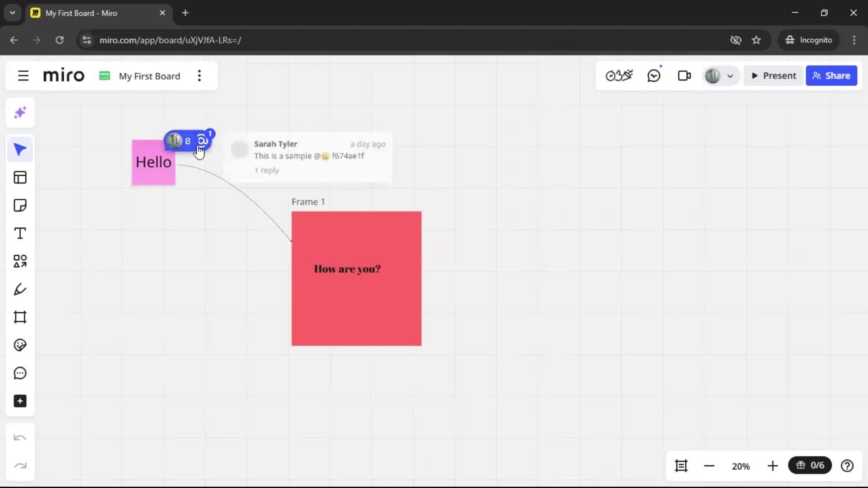The height and width of the screenshot is (488, 868).
Task: Open more apps plus button
Action: click(20, 401)
